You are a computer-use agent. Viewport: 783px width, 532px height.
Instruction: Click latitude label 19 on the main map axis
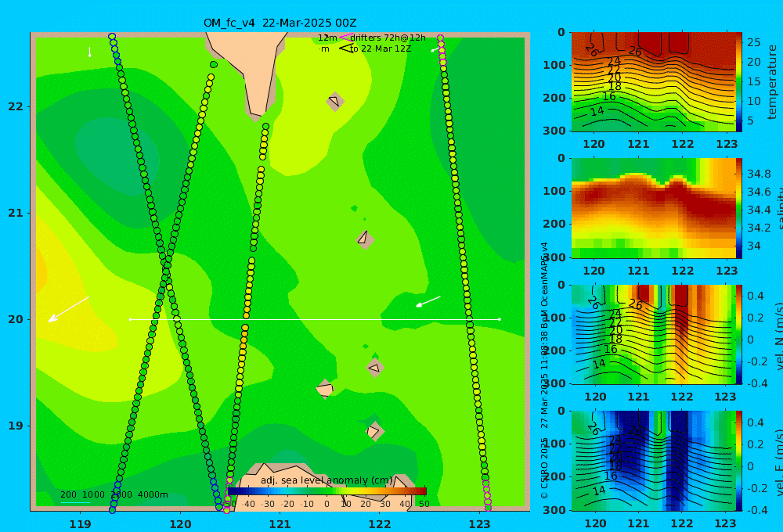point(16,426)
